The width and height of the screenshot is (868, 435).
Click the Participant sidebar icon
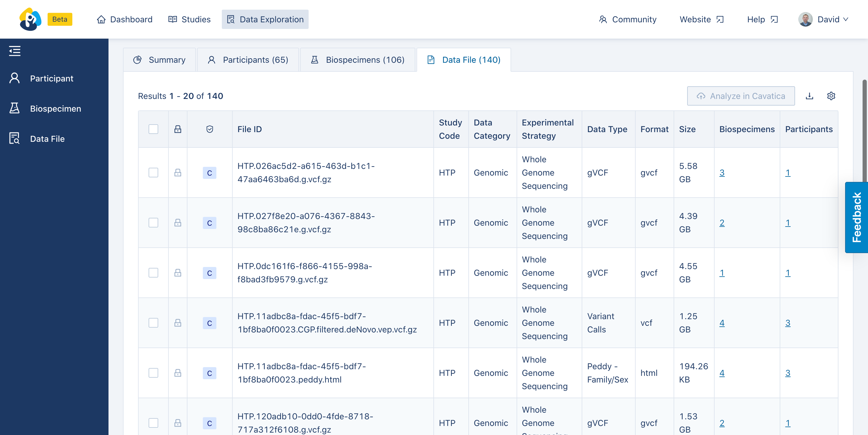click(14, 78)
